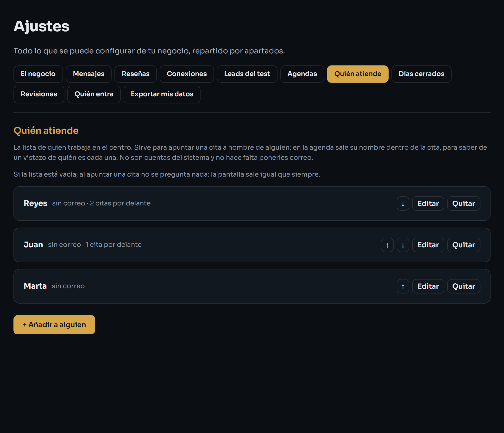The height and width of the screenshot is (433, 504).
Task: Select Exportar mis datos tab
Action: point(162,95)
